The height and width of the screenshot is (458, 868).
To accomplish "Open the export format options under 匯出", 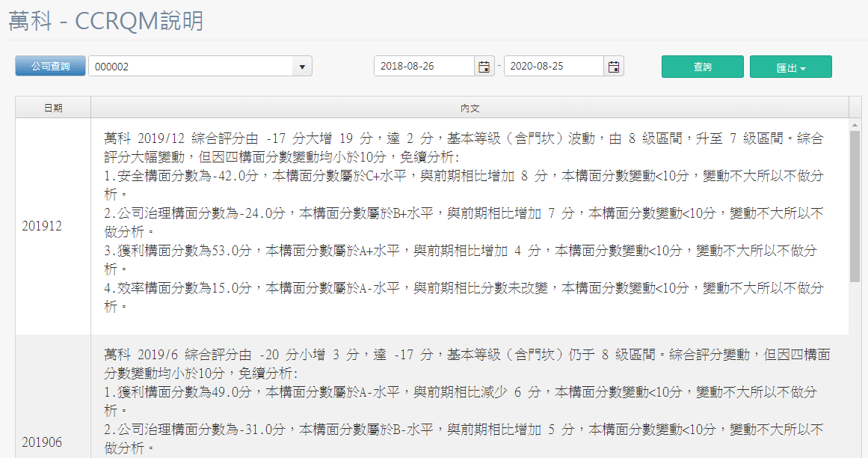I will [790, 67].
